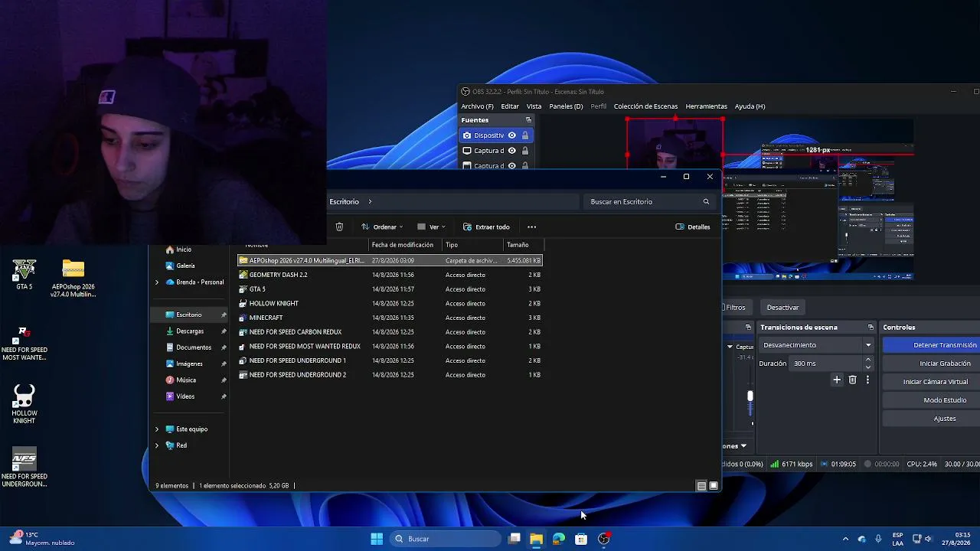Sort files by the Tamaño column header
The image size is (980, 551).
coord(524,245)
